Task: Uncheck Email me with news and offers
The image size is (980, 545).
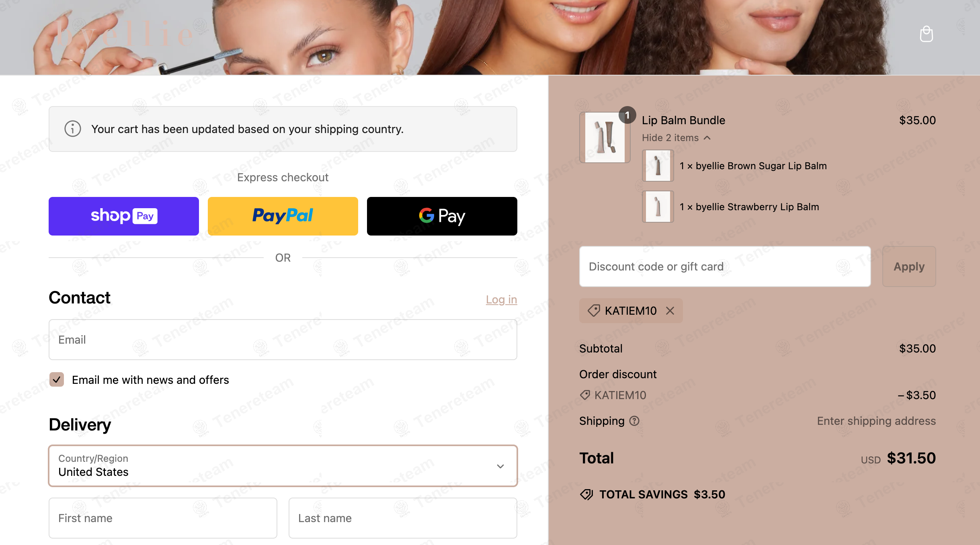Action: tap(57, 379)
